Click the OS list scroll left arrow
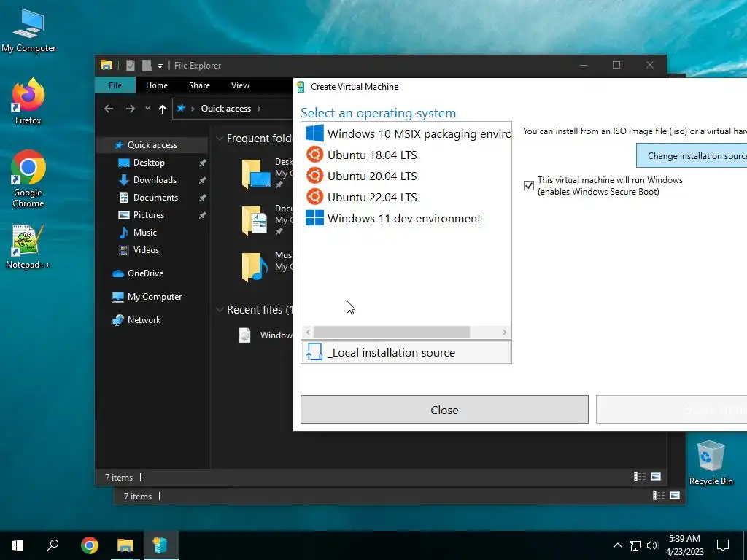Viewport: 747px width, 560px height. 309,332
